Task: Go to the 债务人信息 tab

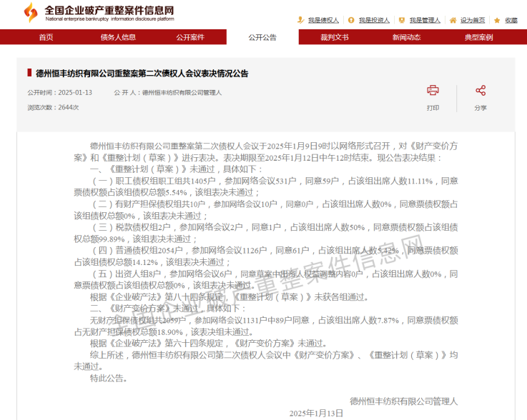Action: pos(118,37)
